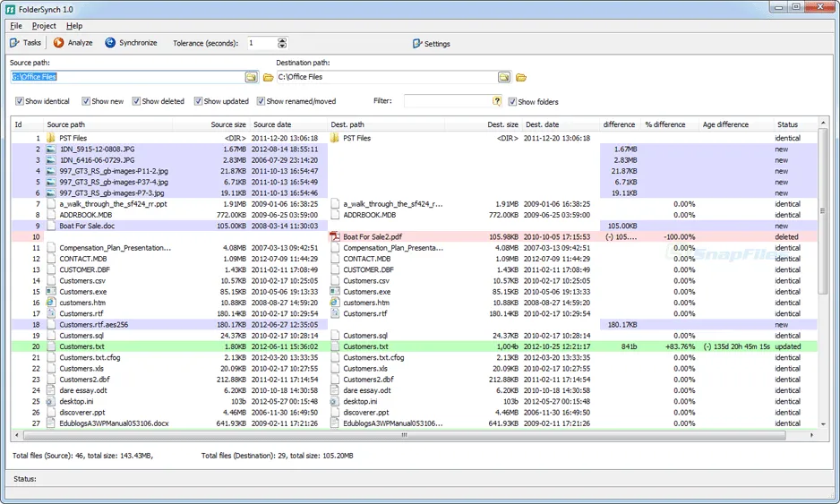The height and width of the screenshot is (504, 840).
Task: Click +83.76% difference value
Action: click(x=680, y=346)
